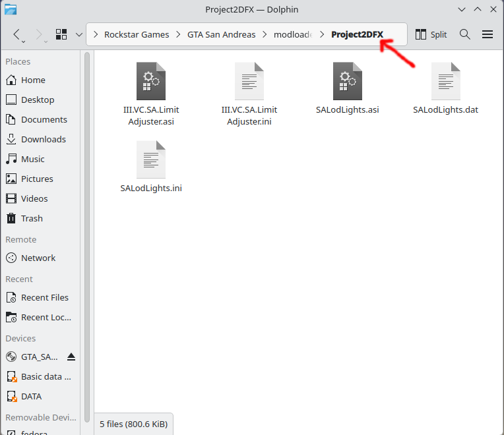504x435 pixels.
Task: Expand the chevron before modloader
Action: pos(265,34)
